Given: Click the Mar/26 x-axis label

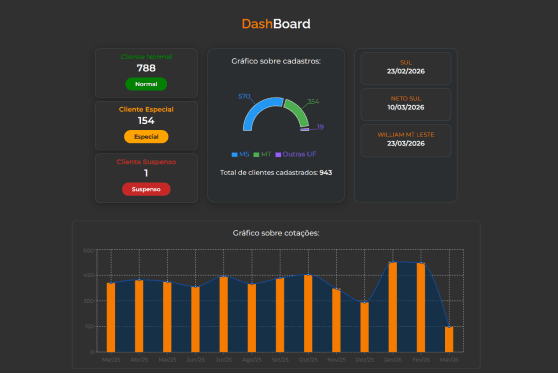Looking at the screenshot, I should (449, 360).
